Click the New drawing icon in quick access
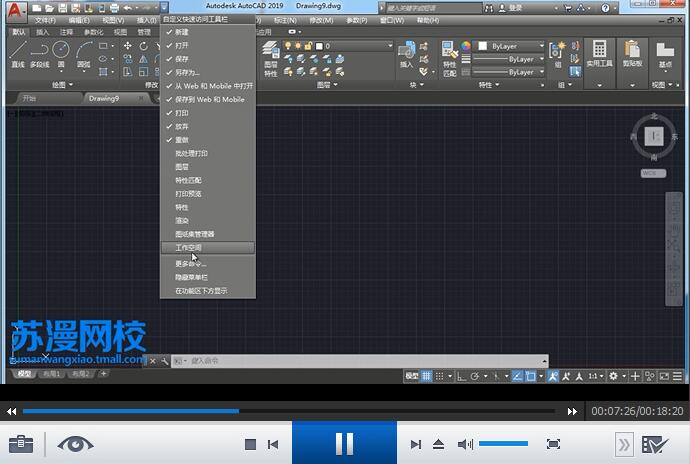Viewport: 690px width, 464px height. (37, 8)
